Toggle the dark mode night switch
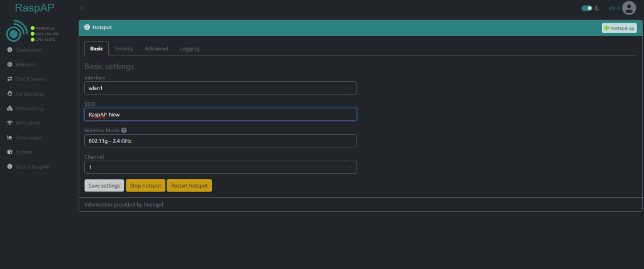This screenshot has width=644, height=269. coord(587,8)
